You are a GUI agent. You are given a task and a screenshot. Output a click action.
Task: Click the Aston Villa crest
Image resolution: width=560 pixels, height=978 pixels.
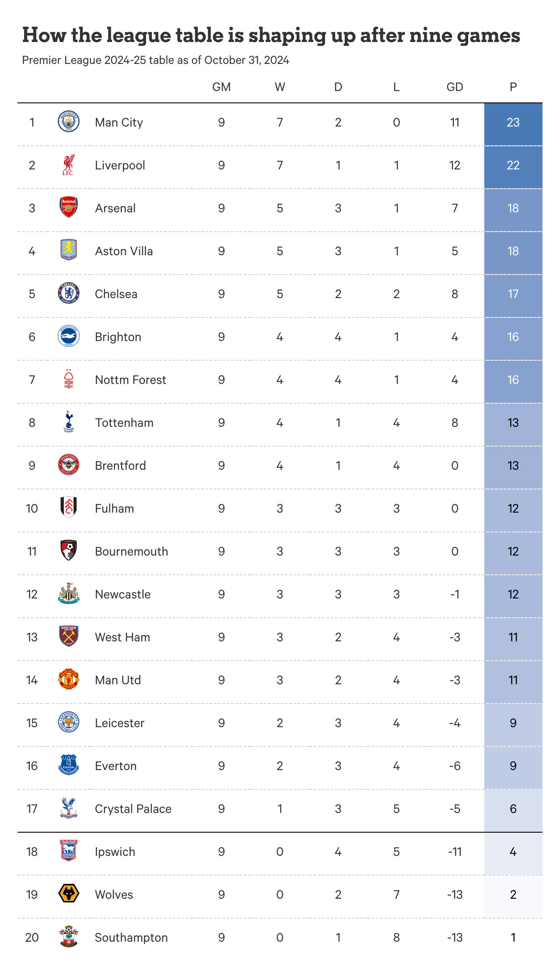pyautogui.click(x=69, y=250)
